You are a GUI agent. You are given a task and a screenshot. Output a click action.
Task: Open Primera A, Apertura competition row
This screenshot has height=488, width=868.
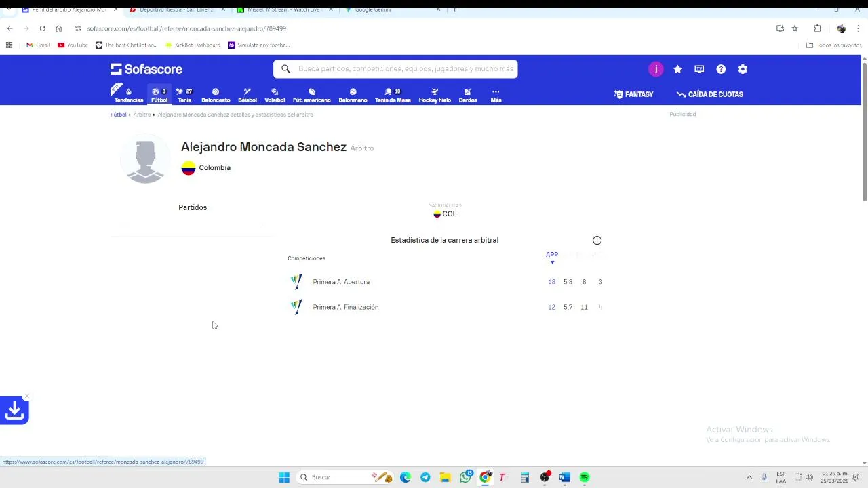click(x=444, y=282)
